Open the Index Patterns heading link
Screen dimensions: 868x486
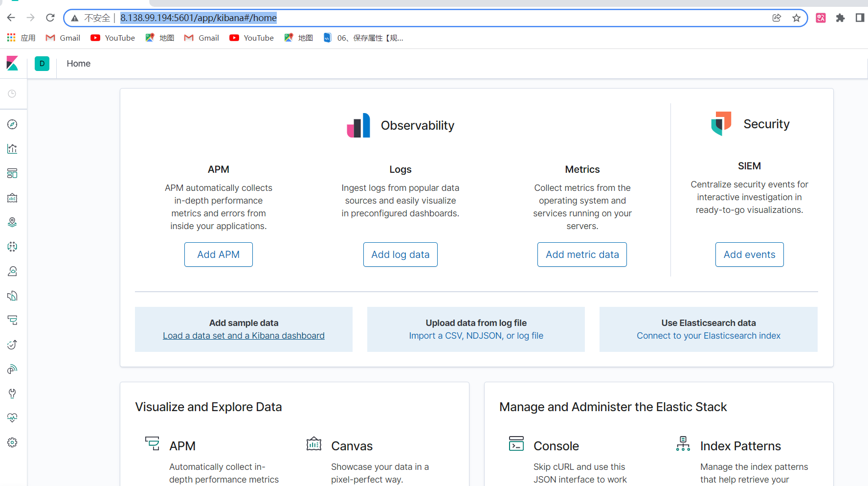pos(740,446)
